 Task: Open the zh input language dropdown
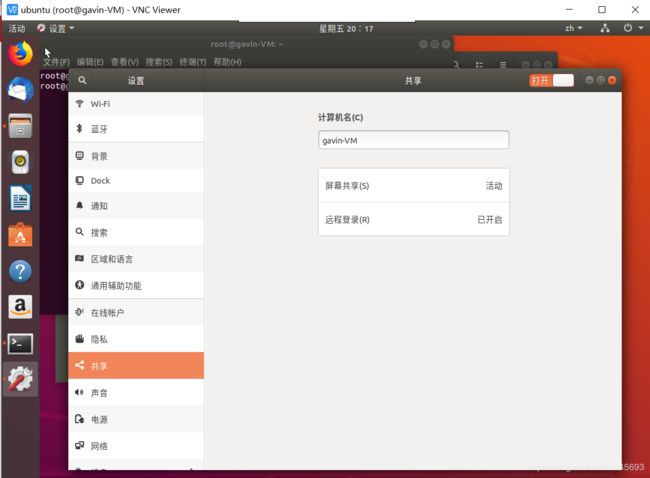(x=573, y=28)
